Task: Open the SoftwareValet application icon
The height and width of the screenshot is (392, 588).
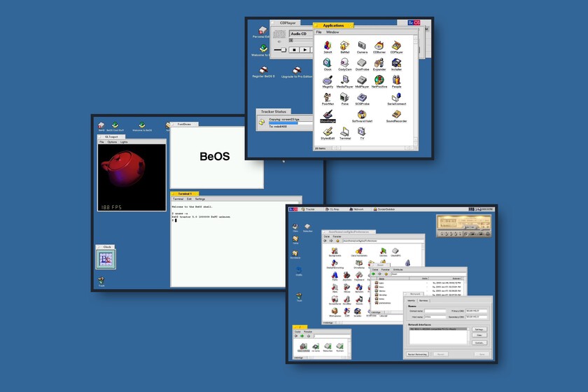Action: [362, 115]
